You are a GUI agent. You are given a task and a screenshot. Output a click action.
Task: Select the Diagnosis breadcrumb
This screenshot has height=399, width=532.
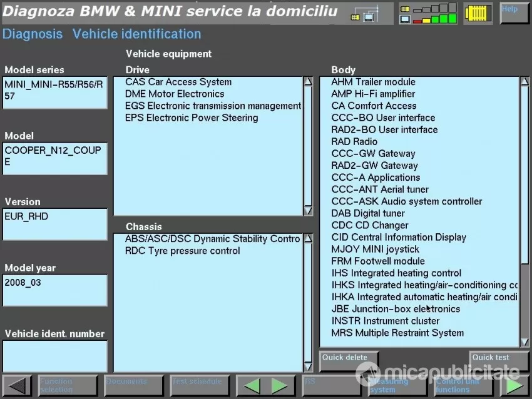(x=33, y=34)
